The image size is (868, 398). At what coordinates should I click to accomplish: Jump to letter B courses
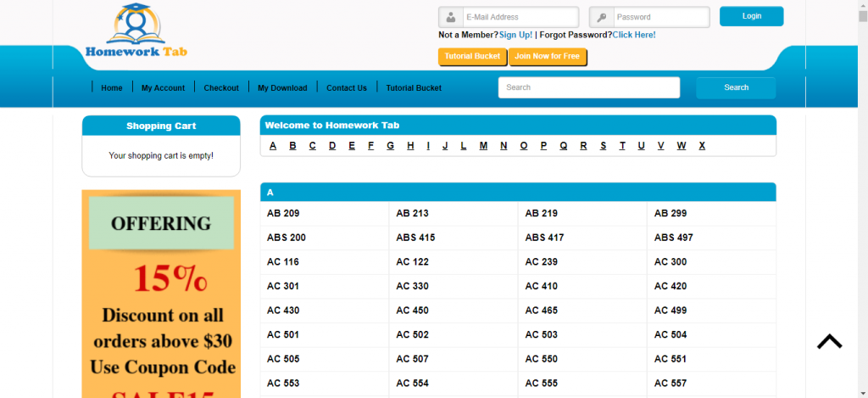coord(292,146)
